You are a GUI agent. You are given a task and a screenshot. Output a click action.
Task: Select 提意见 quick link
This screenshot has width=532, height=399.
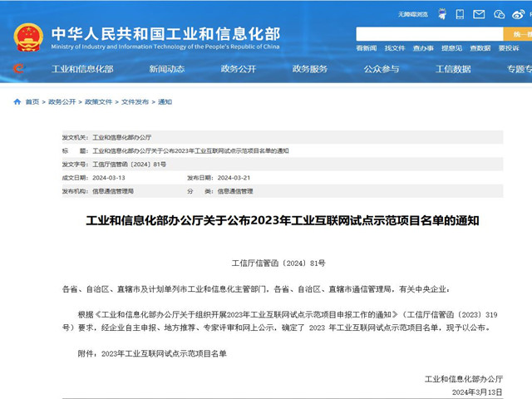(451, 48)
